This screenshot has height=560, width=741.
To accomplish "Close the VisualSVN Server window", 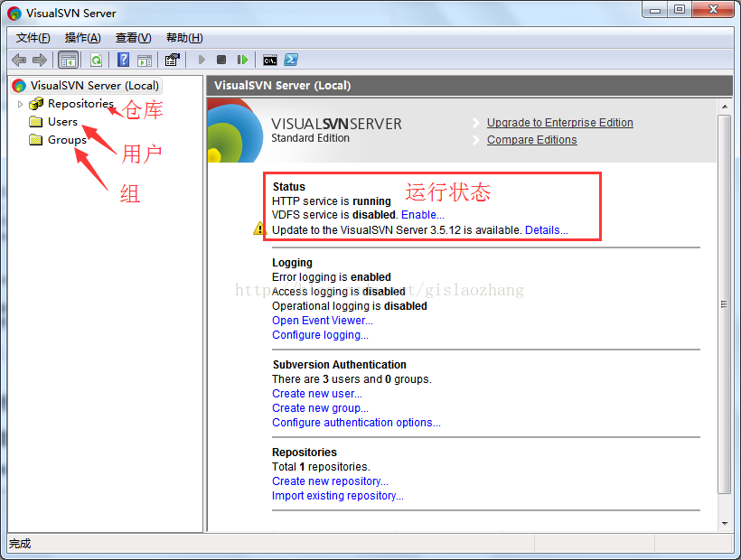I will (x=713, y=10).
